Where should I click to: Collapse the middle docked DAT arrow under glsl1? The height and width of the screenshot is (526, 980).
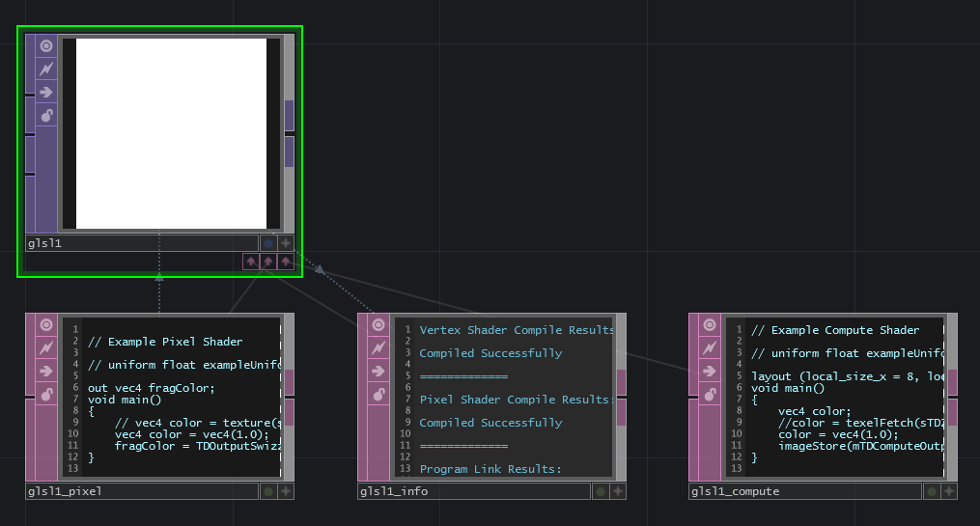268,262
